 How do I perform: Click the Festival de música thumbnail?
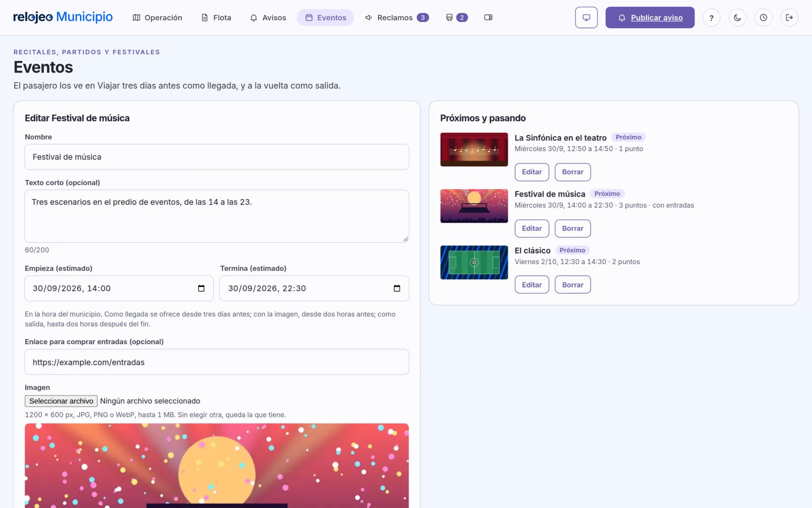[x=474, y=206]
